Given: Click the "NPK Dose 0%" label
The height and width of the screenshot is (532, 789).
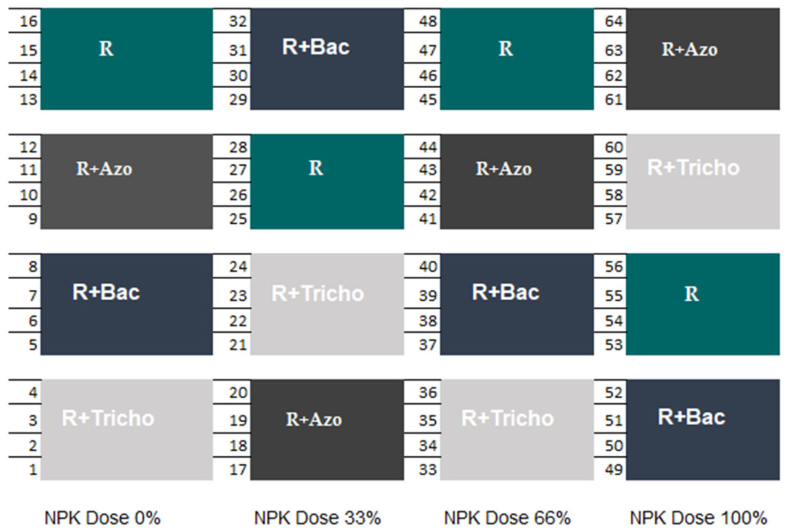Looking at the screenshot, I should (102, 518).
